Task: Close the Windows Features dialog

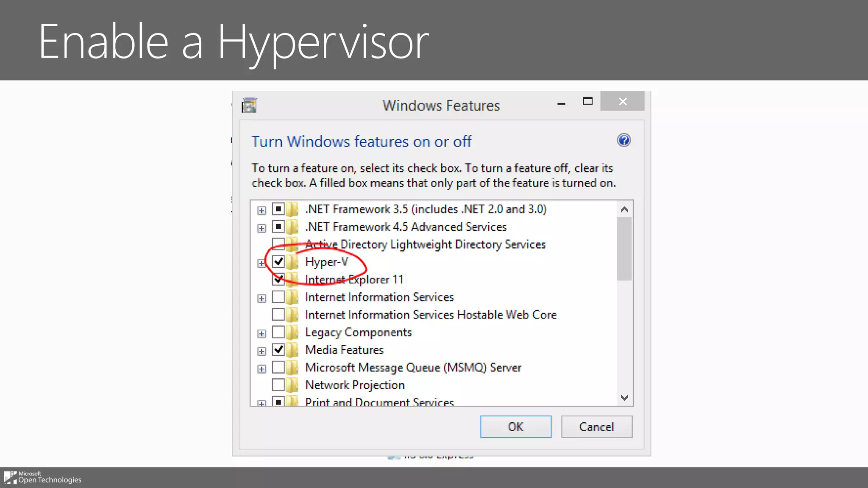Action: 622,101
